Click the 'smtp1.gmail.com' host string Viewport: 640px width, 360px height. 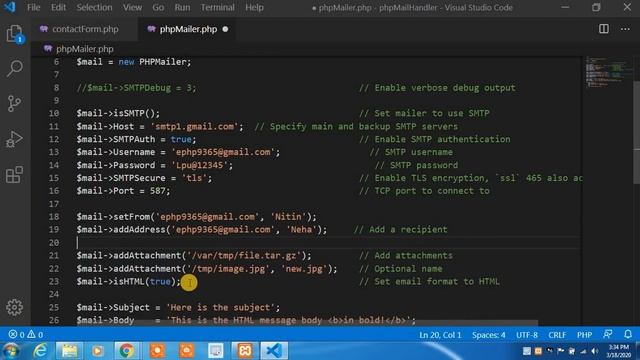195,127
